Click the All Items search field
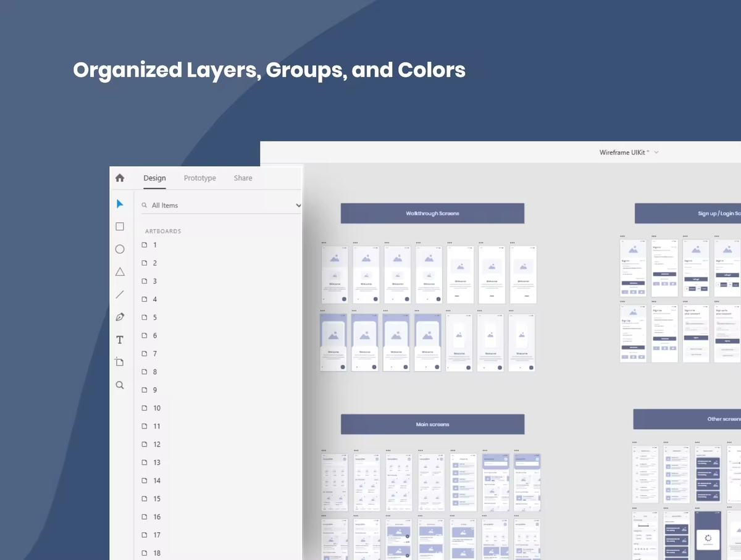The height and width of the screenshot is (560, 741). (x=216, y=206)
